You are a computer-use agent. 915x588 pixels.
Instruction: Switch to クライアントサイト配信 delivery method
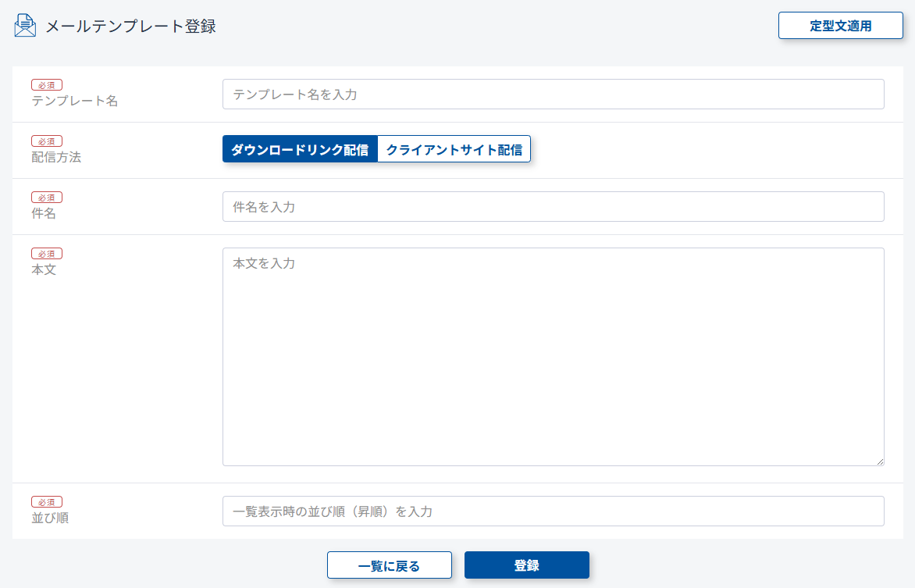pos(454,150)
